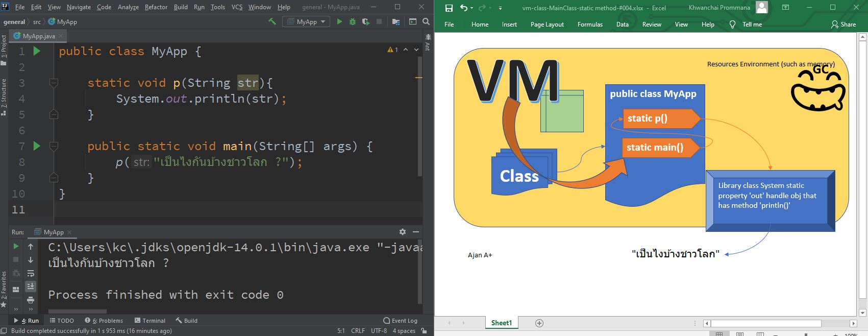
Task: Switch to Excel Page Layout ribbon tab
Action: (x=547, y=24)
